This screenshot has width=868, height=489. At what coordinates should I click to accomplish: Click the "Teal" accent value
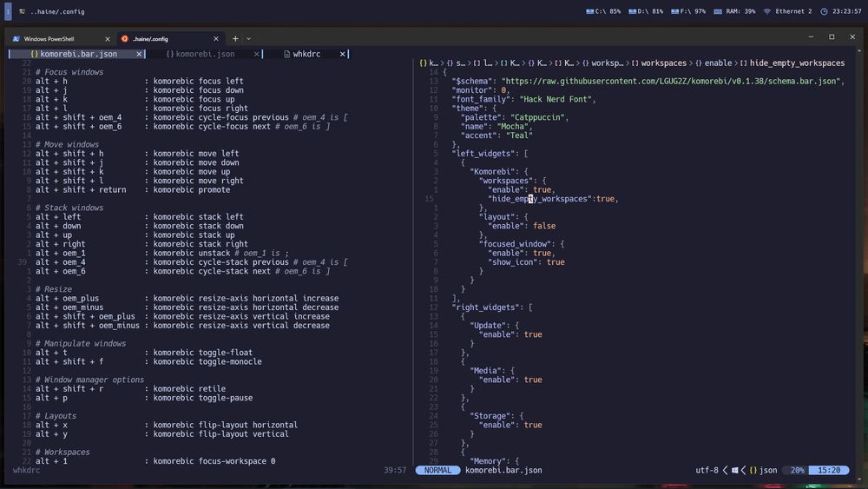coord(519,135)
